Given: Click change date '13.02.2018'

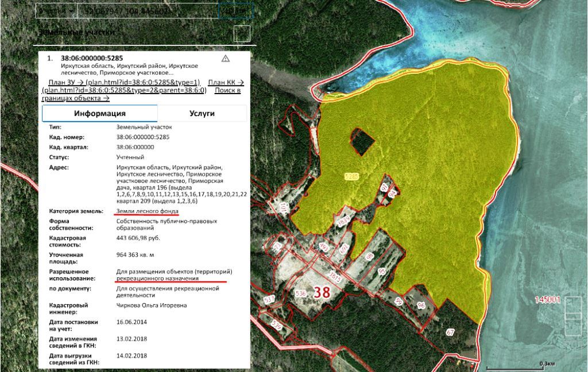Looking at the screenshot, I should pyautogui.click(x=131, y=339).
